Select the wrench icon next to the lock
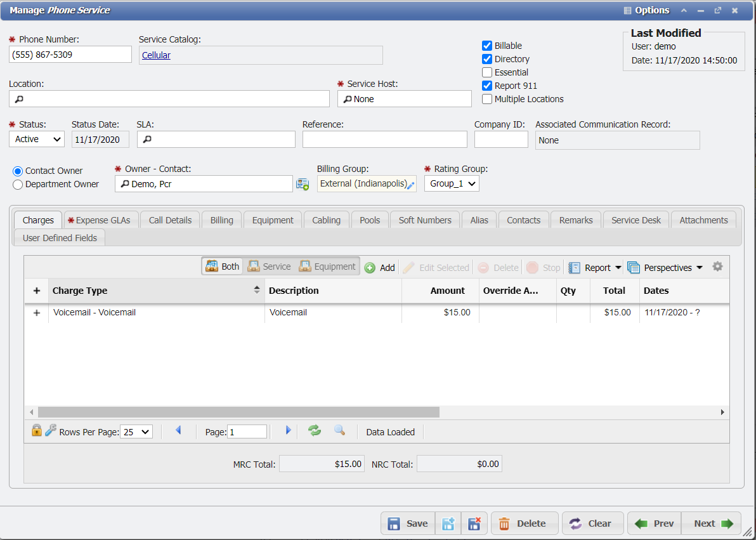 coord(49,431)
